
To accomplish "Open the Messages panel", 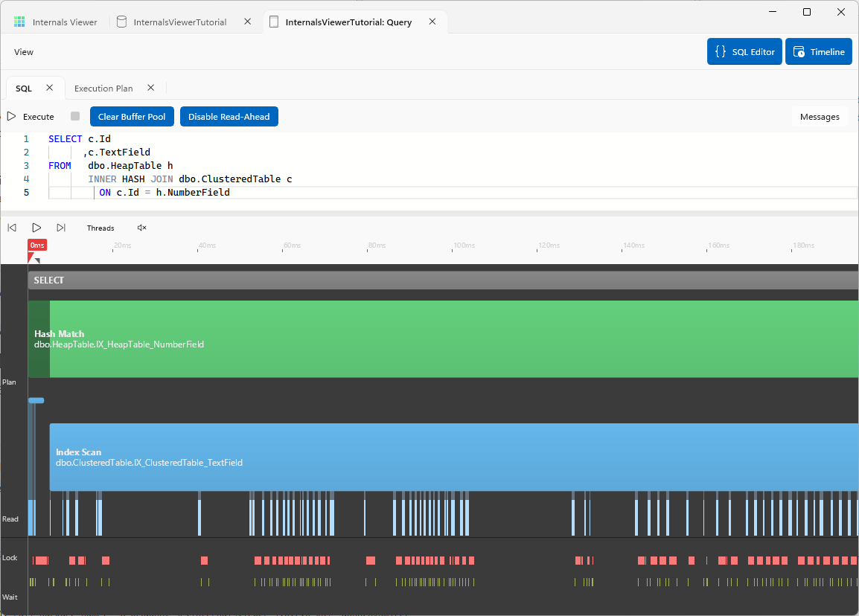I will coord(820,117).
